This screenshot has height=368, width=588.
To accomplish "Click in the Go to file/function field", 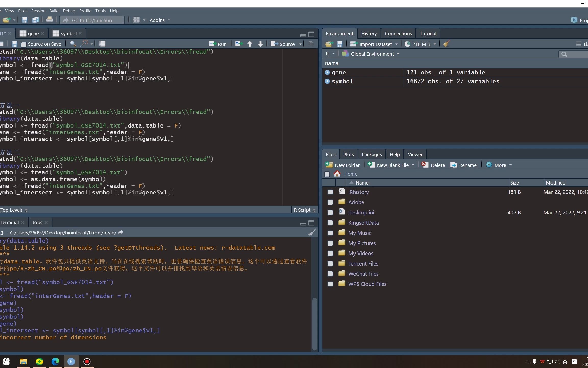I will (x=92, y=20).
